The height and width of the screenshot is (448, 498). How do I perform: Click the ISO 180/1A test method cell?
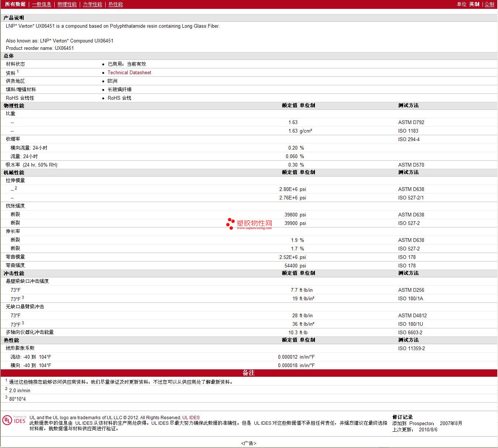[411, 298]
